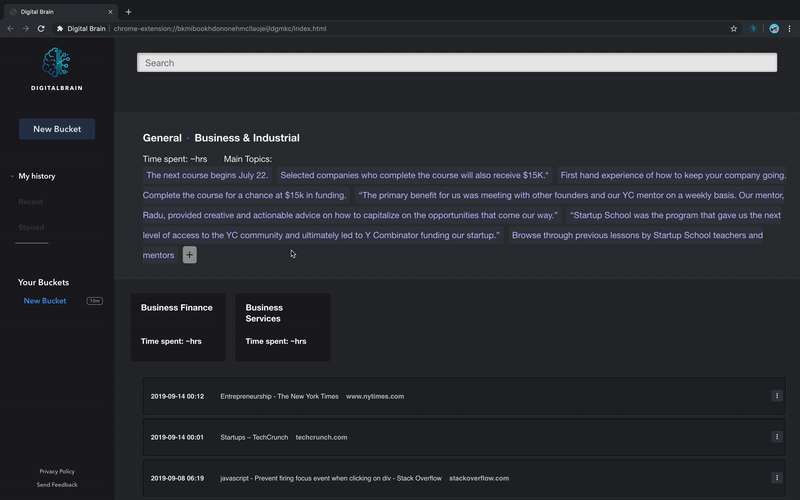Open options menu for techcrunch.com row
Image resolution: width=800 pixels, height=500 pixels.
point(777,436)
